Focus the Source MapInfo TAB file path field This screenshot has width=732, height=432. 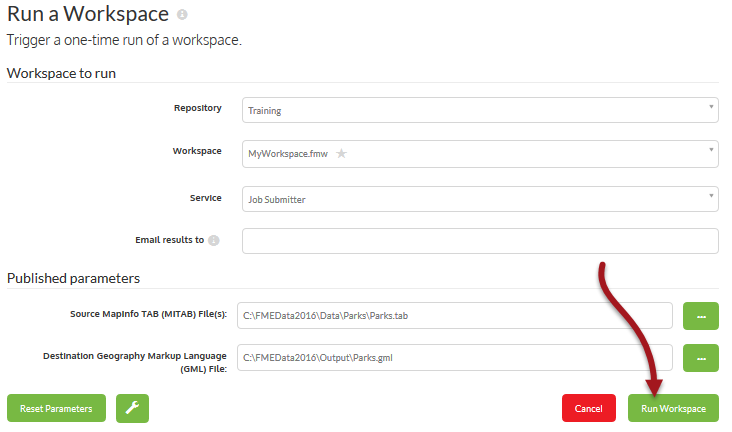click(454, 315)
